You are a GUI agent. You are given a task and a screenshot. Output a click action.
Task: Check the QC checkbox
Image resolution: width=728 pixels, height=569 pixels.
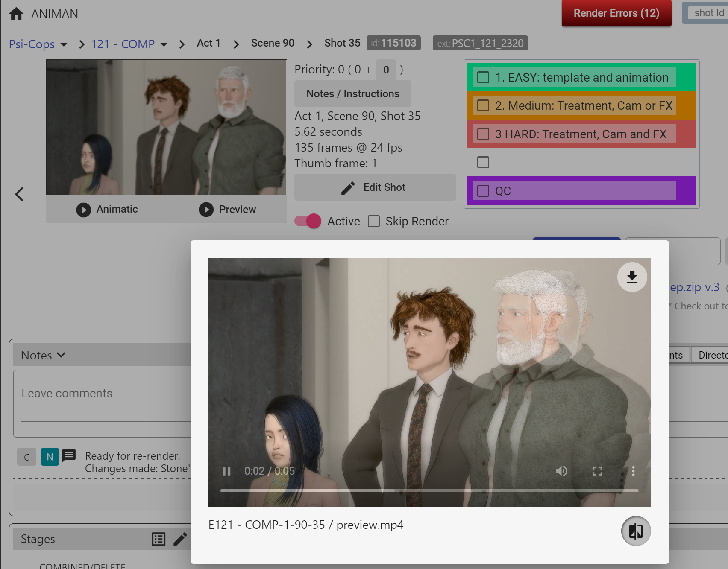(483, 191)
